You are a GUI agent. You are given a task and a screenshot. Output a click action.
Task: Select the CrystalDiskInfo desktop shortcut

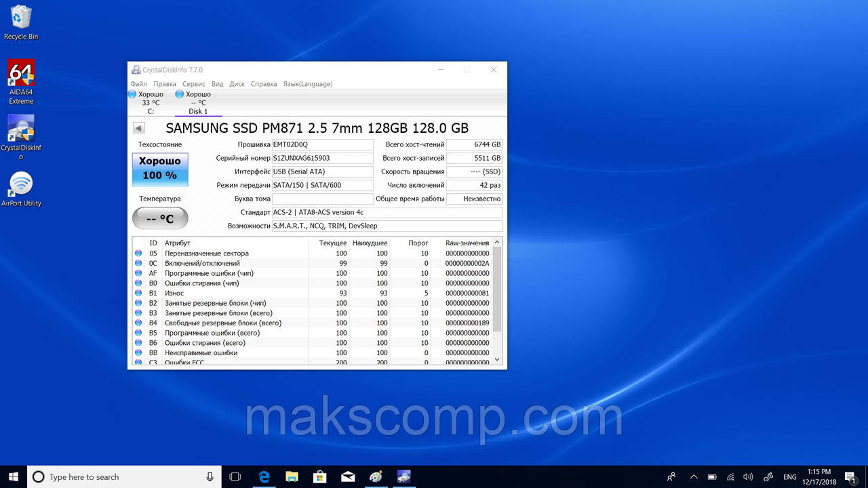21,138
